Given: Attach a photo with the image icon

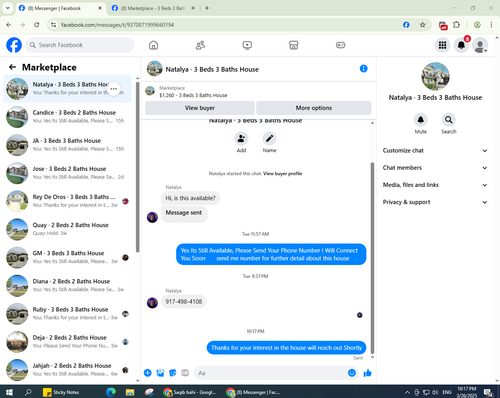Looking at the screenshot, I should pos(160,373).
